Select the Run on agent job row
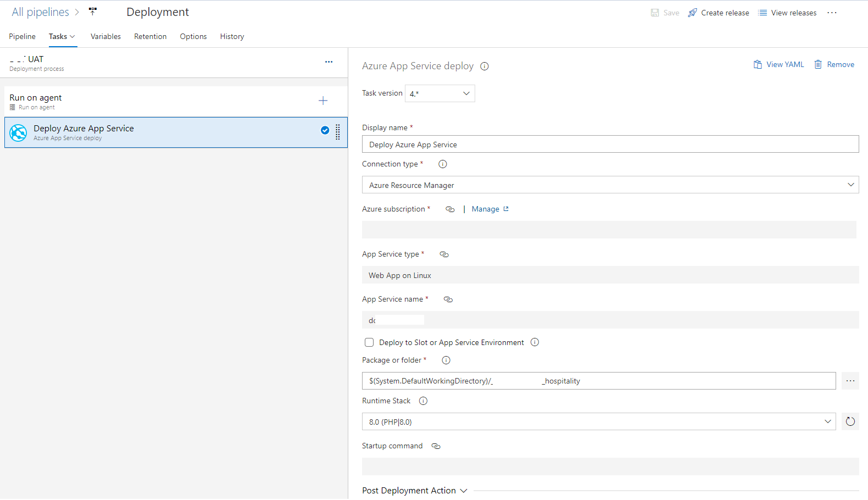The image size is (868, 500). (x=176, y=101)
